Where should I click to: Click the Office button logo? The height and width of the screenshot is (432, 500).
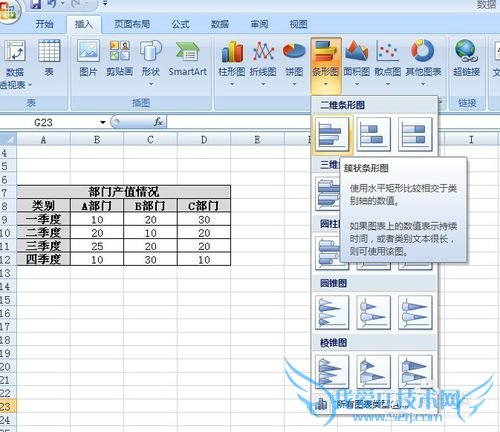[x=8, y=11]
